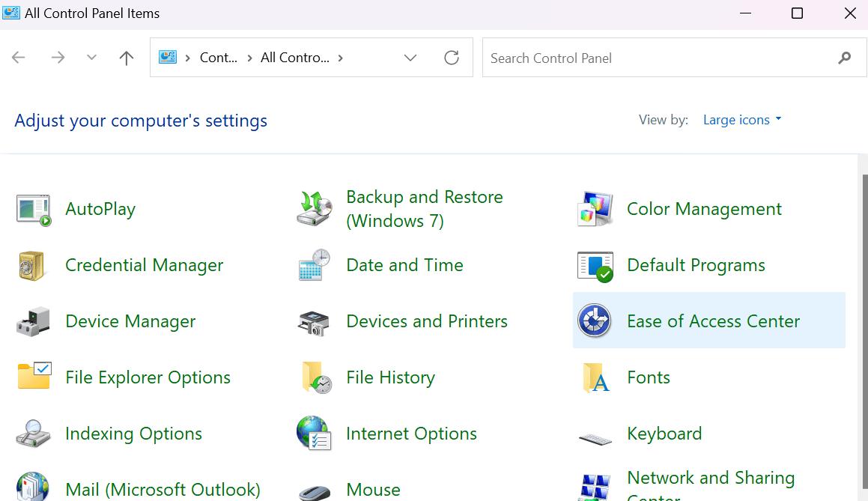Select the Ease of Access Center icon
The height and width of the screenshot is (501, 868).
click(x=595, y=321)
